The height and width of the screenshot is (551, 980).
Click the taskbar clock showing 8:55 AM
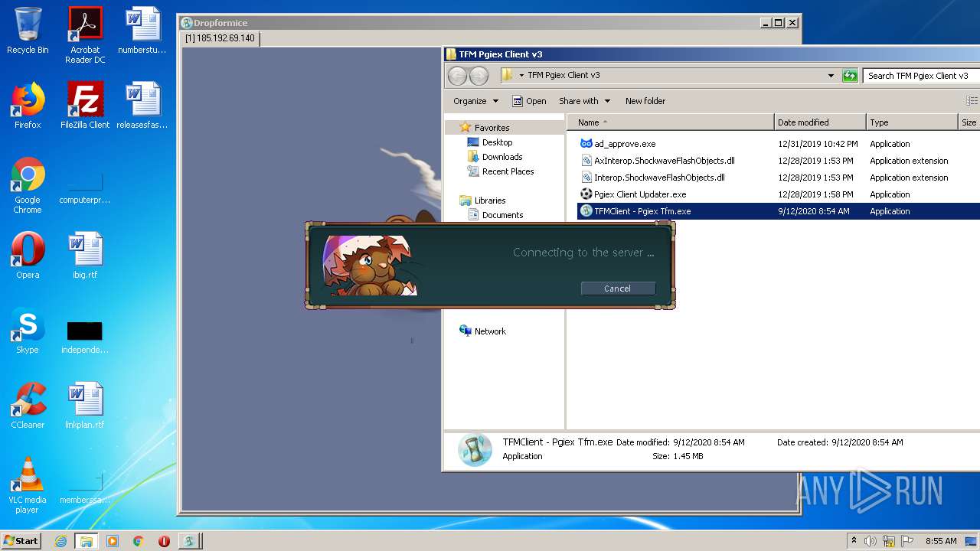coord(940,541)
